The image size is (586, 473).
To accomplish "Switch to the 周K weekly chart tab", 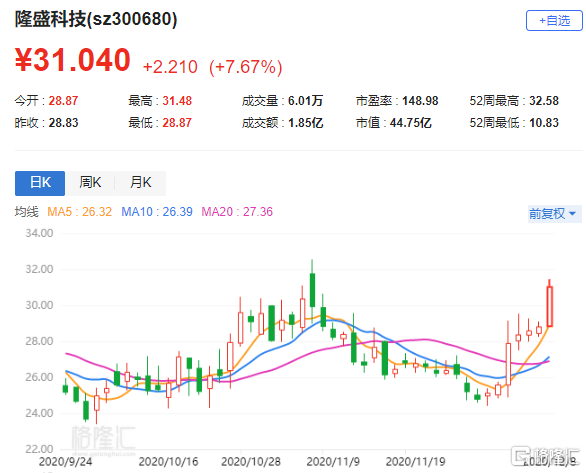I will point(90,183).
